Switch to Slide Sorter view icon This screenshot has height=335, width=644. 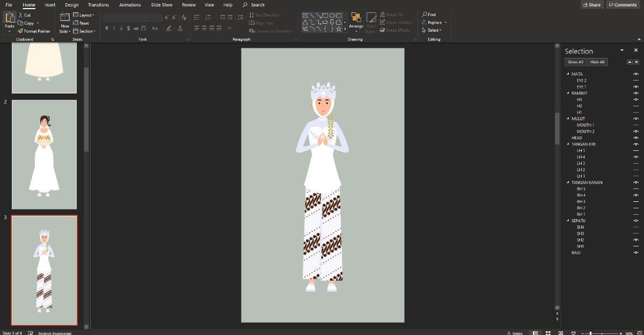coord(547,333)
